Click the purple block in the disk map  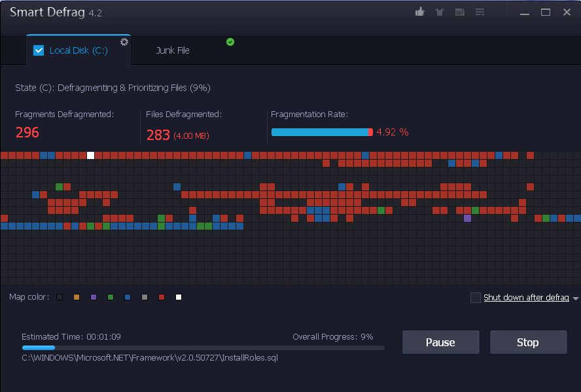(468, 218)
